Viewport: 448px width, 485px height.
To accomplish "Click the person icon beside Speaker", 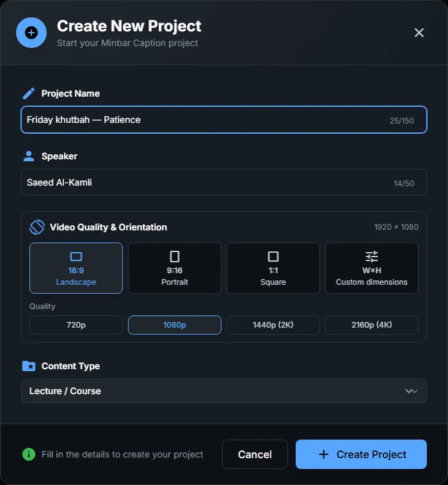I will pos(29,156).
